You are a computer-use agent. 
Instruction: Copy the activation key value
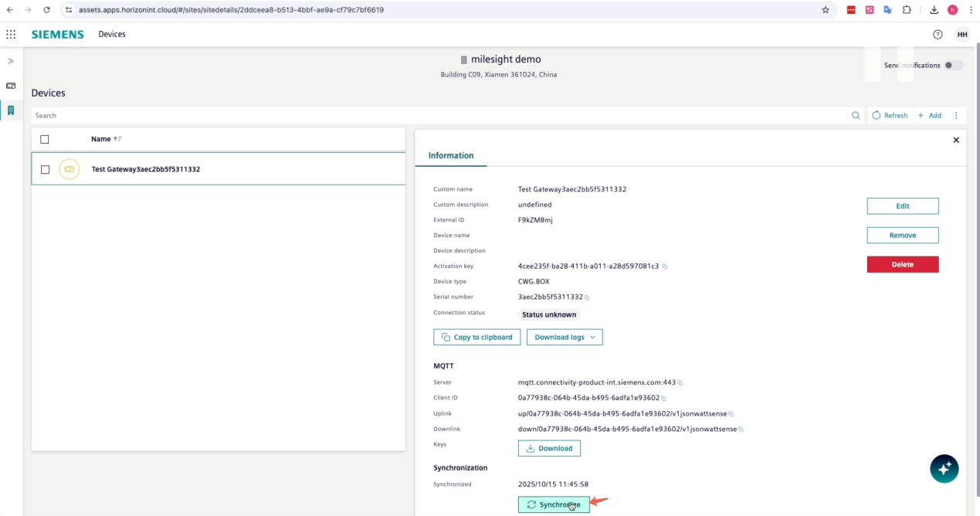665,266
